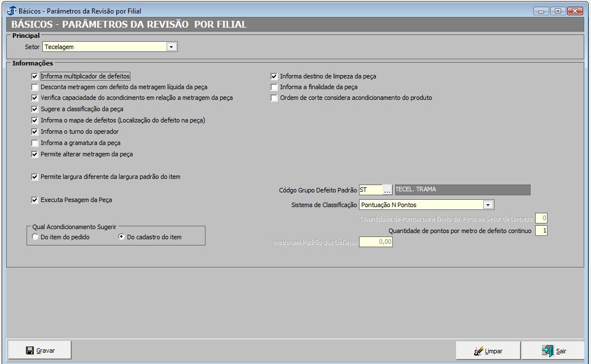Screen dimensions: 591x364
Task: Enable Informa a gramatura da peça
Action: pyautogui.click(x=35, y=143)
